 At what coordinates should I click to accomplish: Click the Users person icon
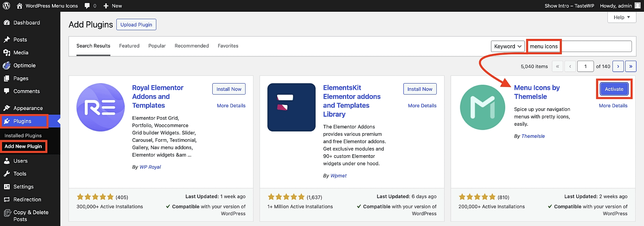[x=7, y=161]
